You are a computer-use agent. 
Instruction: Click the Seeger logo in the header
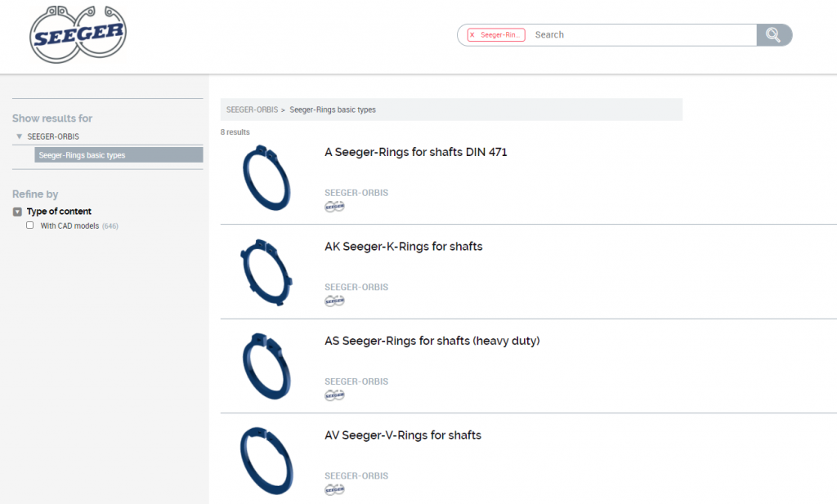[x=78, y=33]
